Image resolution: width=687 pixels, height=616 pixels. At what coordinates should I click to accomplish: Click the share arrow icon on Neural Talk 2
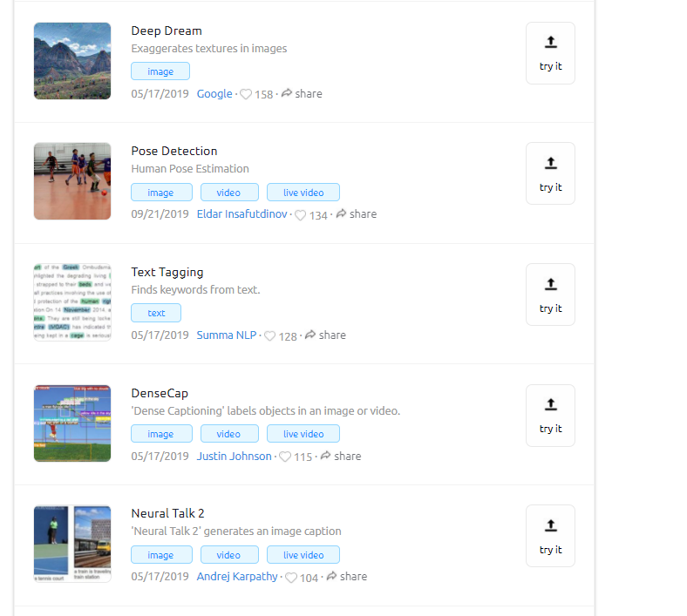pos(331,576)
